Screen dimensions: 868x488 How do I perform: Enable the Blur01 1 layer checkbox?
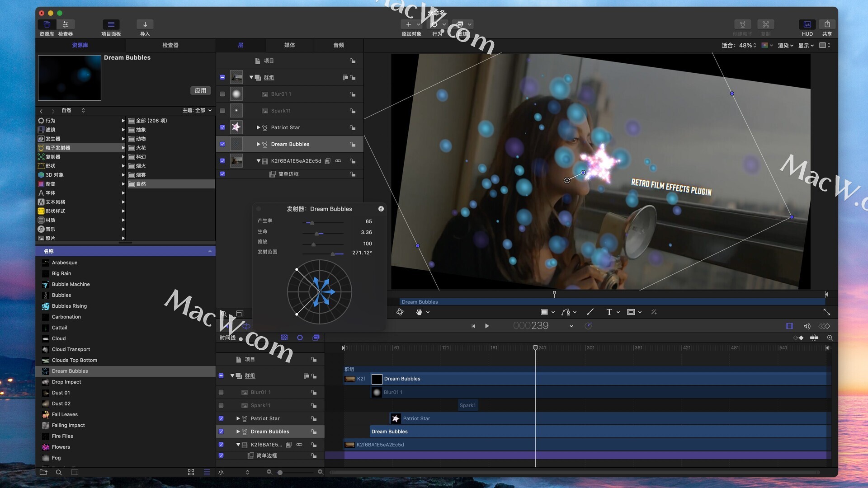222,94
